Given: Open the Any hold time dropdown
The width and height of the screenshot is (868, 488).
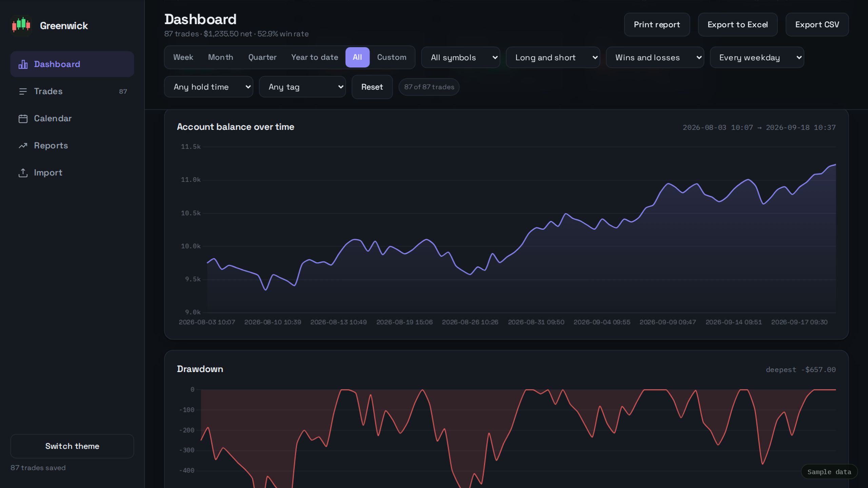Looking at the screenshot, I should (x=209, y=87).
